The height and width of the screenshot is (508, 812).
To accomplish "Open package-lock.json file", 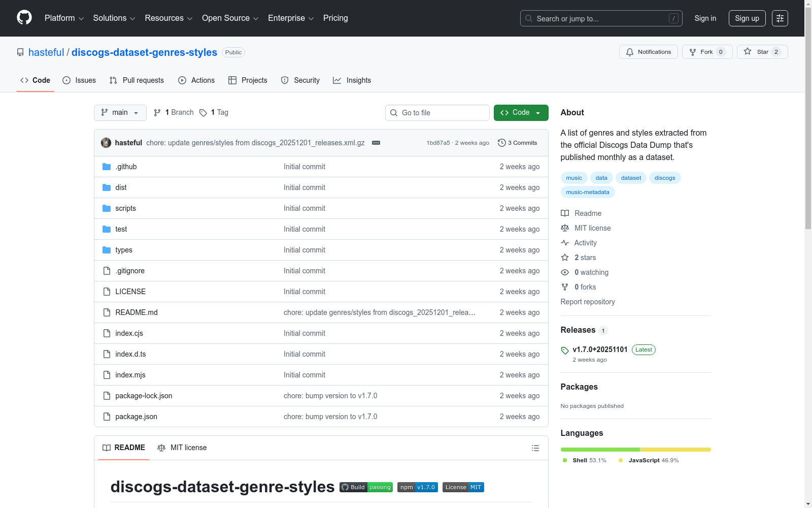I will click(x=144, y=396).
